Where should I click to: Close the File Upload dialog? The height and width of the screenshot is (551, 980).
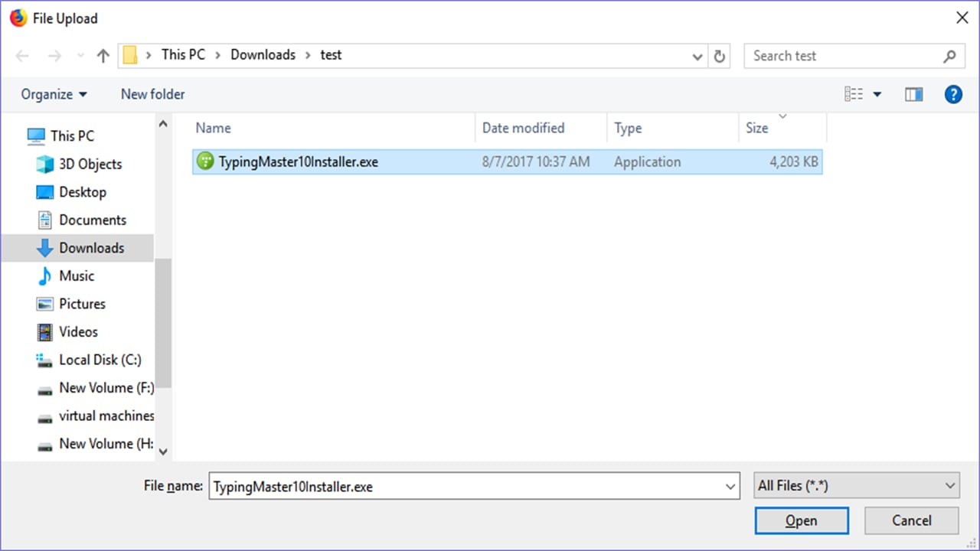[962, 18]
